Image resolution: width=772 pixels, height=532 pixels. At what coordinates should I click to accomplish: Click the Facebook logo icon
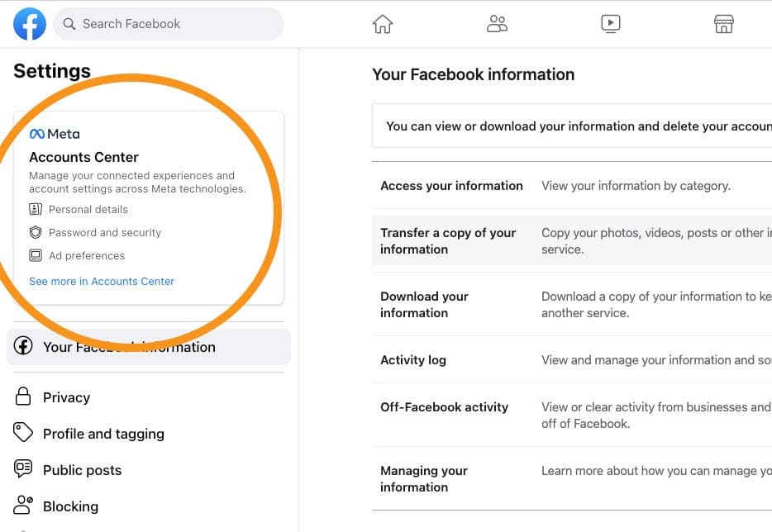click(30, 23)
